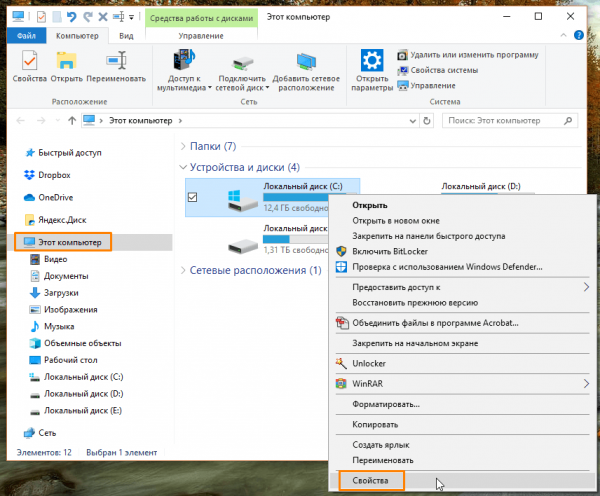Select Сеть in navigation pane
Image resolution: width=600 pixels, height=496 pixels.
40,433
